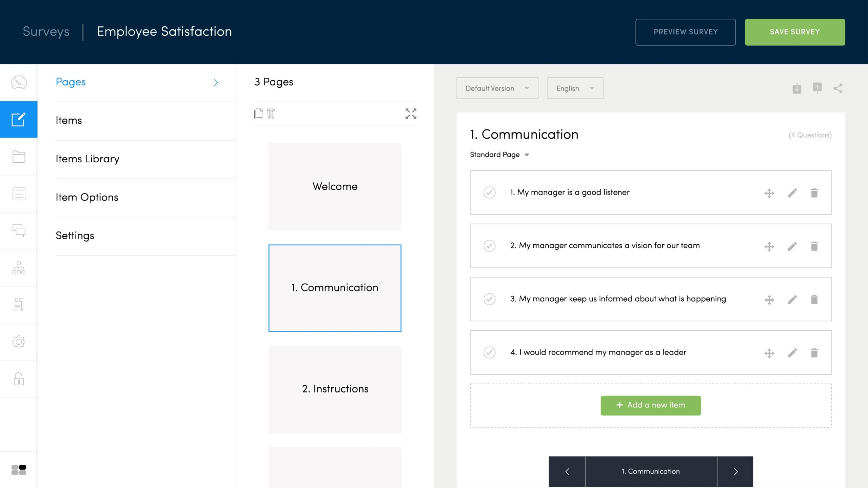Open the Default Version dropdown
868x488 pixels.
tap(497, 88)
